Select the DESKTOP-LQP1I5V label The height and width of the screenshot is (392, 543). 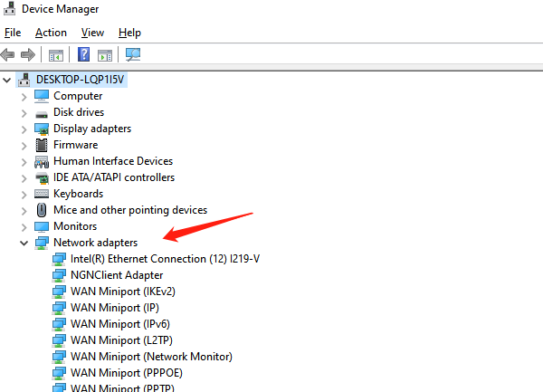[x=80, y=80]
